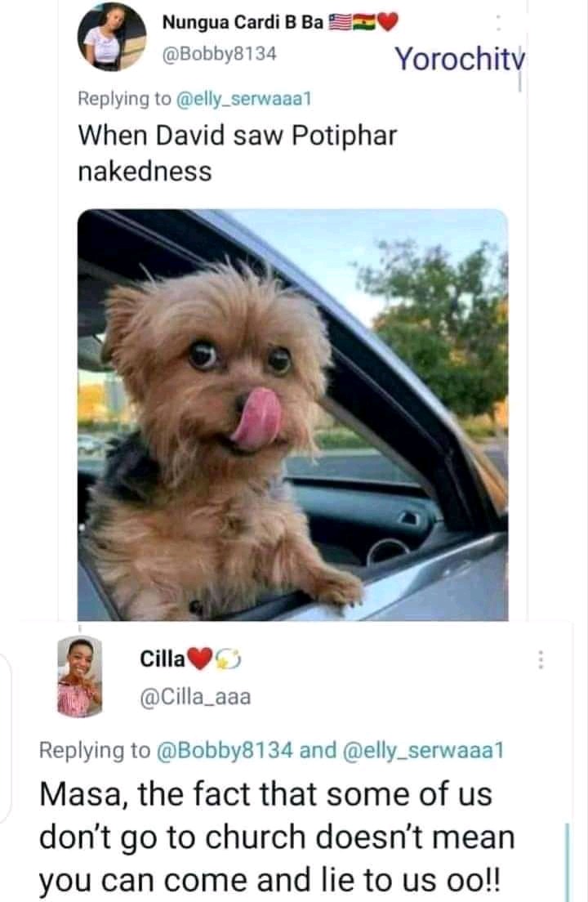Click the Cilla display name
588x902 pixels.
[x=162, y=659]
